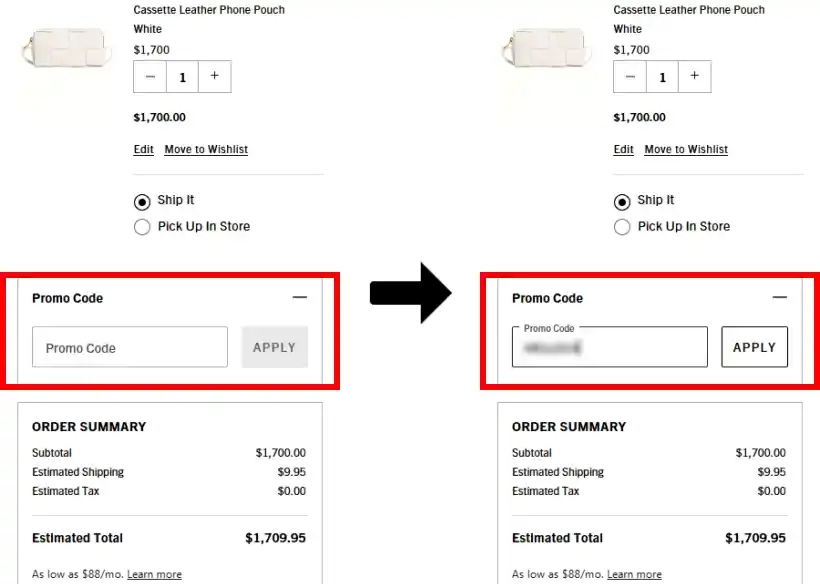Open Learn more link in left summary
Viewport: 820px width, 584px height.
(x=154, y=575)
